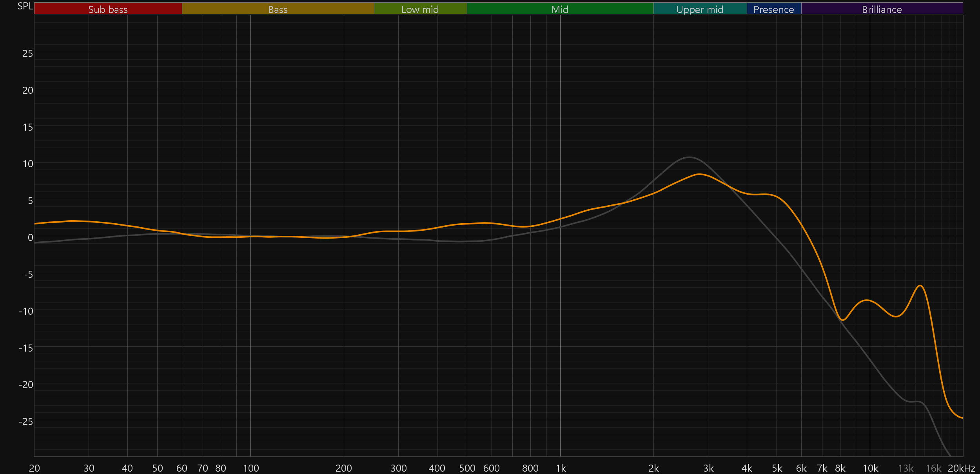The width and height of the screenshot is (980, 474).
Task: Click the orange curve's dip near 8k
Action: point(843,320)
